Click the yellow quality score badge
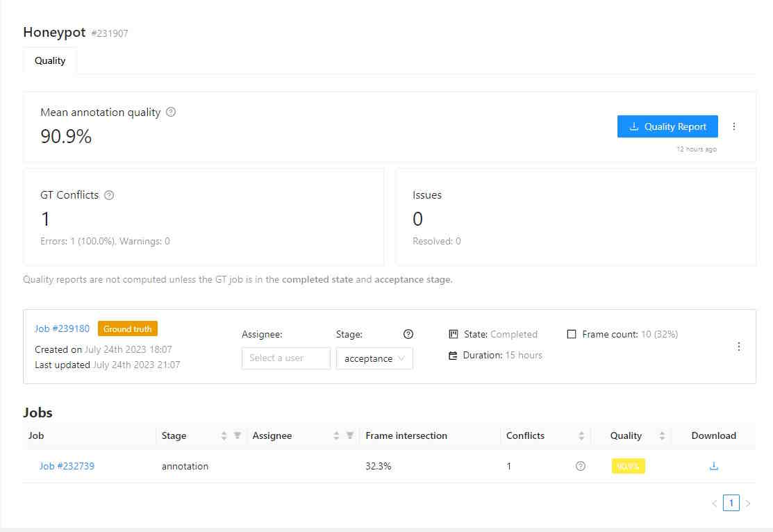The width and height of the screenshot is (773, 532). point(628,466)
